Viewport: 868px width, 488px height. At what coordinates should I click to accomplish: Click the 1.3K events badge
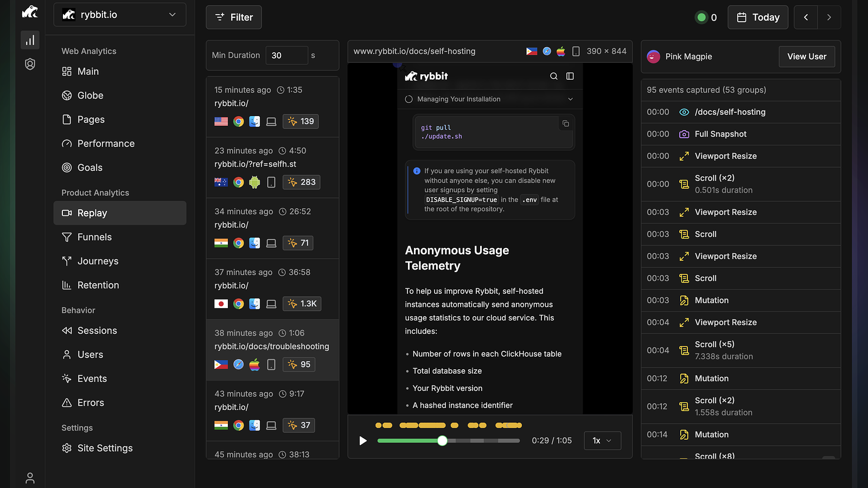pos(302,304)
